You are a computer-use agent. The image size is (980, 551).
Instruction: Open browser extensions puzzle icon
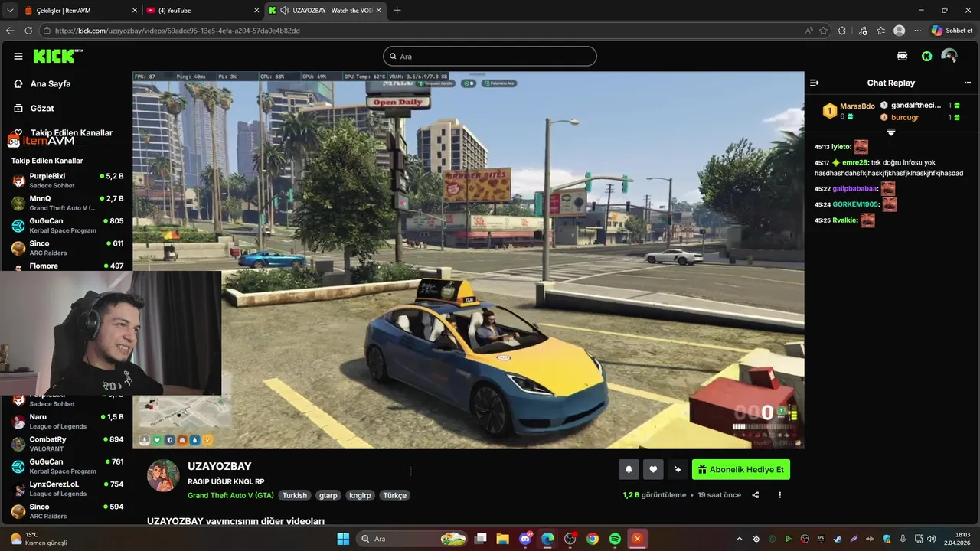tap(842, 31)
